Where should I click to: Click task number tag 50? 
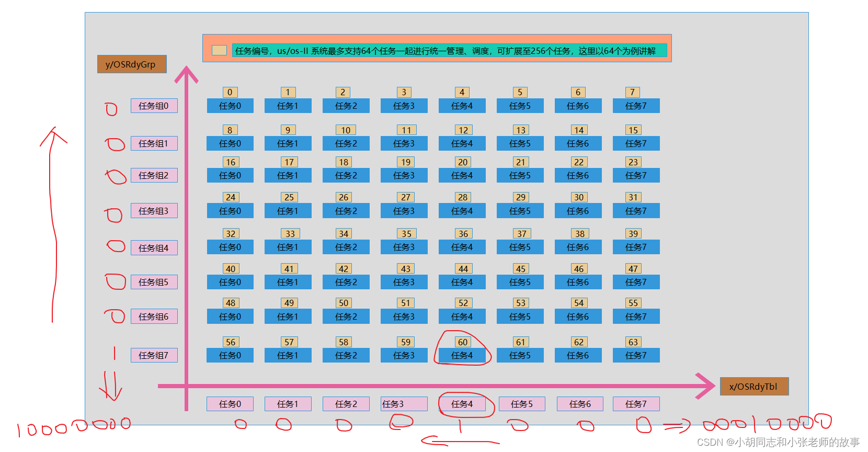(x=344, y=303)
